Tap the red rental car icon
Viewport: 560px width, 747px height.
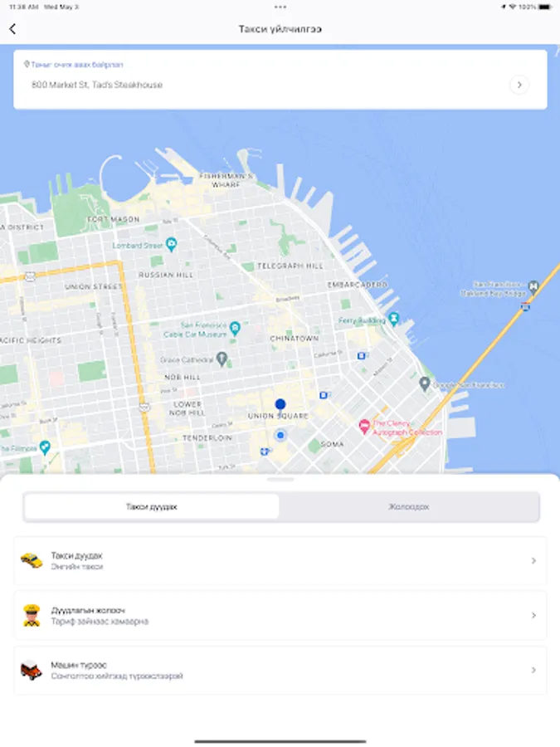[x=32, y=669]
